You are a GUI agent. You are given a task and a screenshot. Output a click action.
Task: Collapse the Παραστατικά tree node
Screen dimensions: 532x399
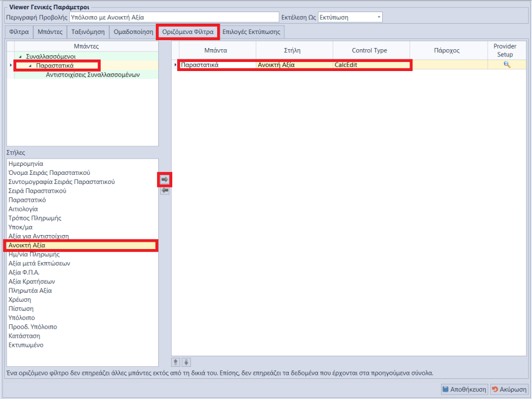[30, 66]
